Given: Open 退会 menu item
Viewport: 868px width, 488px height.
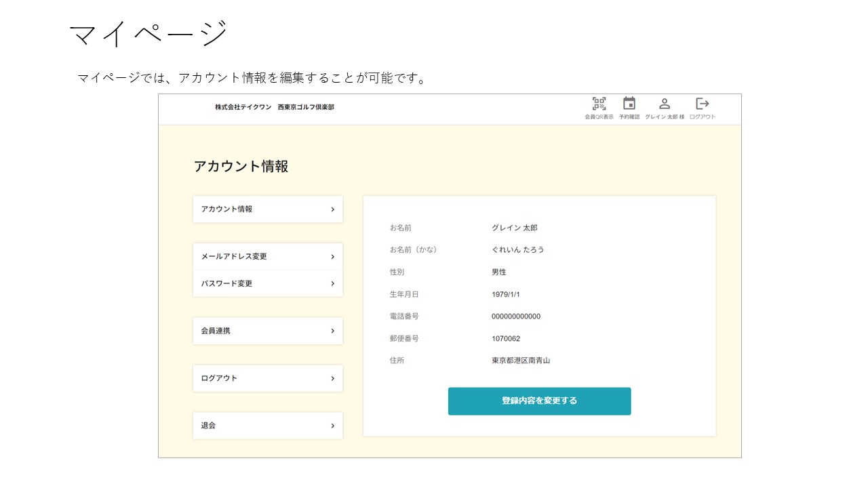Looking at the screenshot, I should tap(268, 426).
